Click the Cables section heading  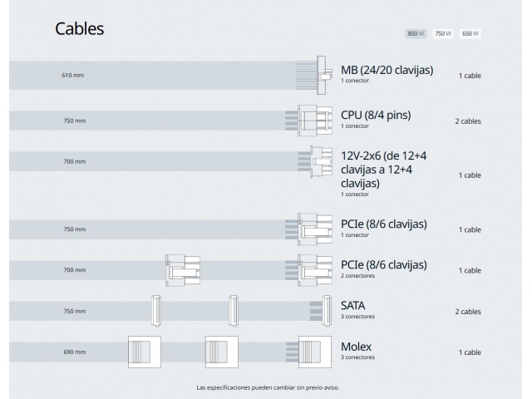(80, 29)
